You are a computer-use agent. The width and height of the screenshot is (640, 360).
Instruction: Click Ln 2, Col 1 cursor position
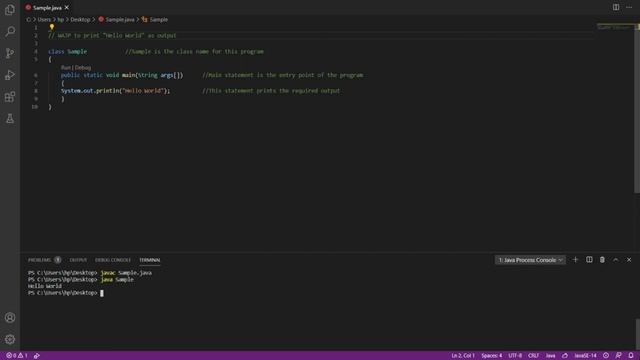[463, 356]
